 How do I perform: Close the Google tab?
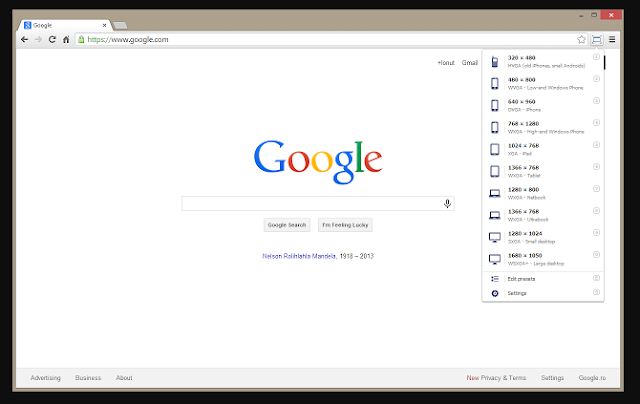click(x=104, y=25)
